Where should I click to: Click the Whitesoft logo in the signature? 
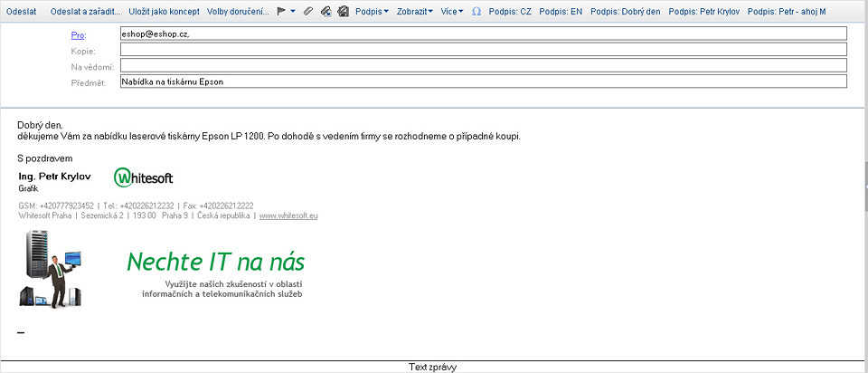[x=143, y=177]
